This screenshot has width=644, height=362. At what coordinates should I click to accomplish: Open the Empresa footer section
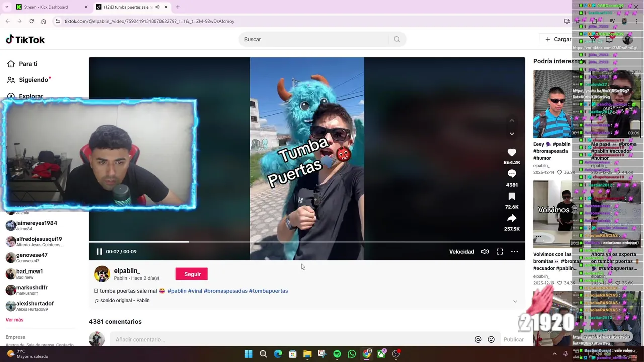(x=15, y=337)
